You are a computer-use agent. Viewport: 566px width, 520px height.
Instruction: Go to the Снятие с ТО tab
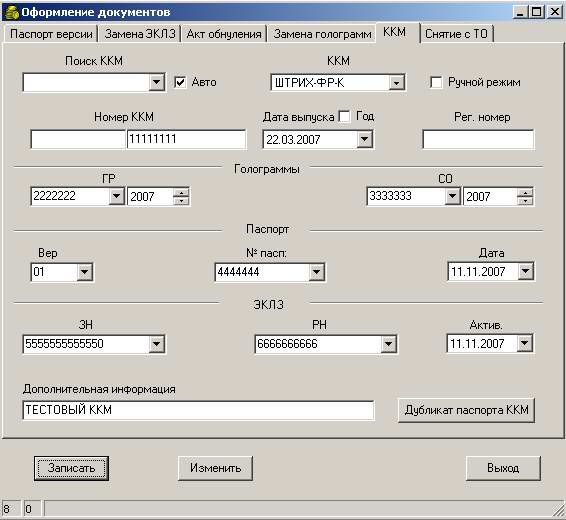(456, 34)
